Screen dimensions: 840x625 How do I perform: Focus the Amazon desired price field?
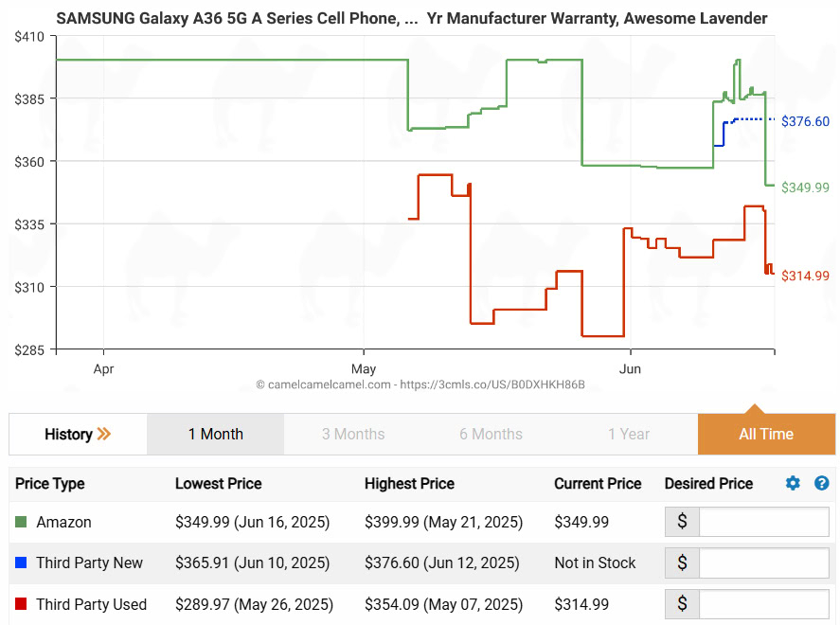(763, 522)
